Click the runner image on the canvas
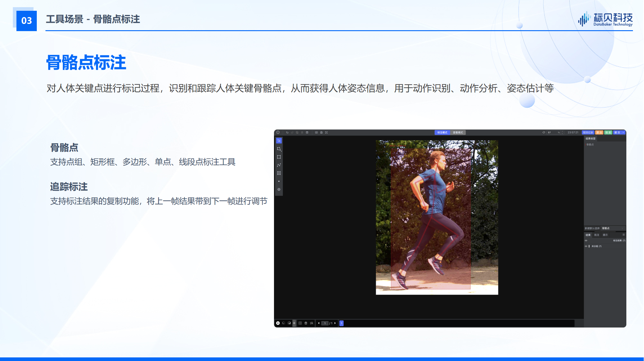Viewport: 644px width, 361px height. coord(437,217)
